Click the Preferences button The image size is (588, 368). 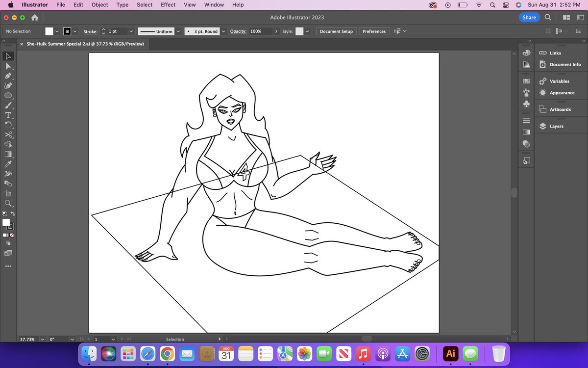(x=374, y=31)
